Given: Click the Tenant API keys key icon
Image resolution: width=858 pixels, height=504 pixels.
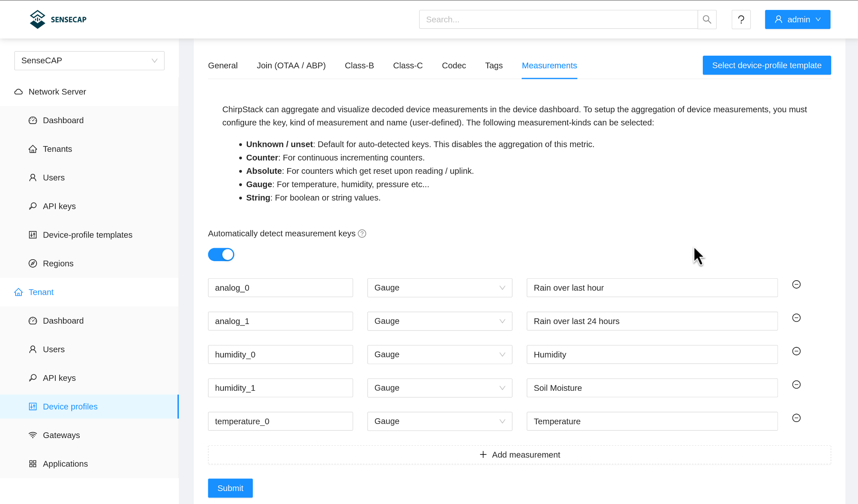Looking at the screenshot, I should tap(33, 378).
